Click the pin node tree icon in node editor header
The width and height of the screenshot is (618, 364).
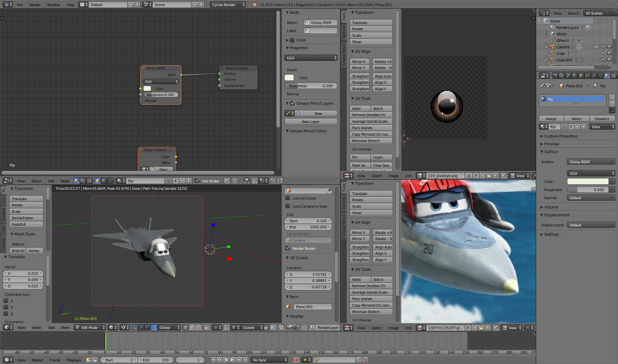click(227, 181)
